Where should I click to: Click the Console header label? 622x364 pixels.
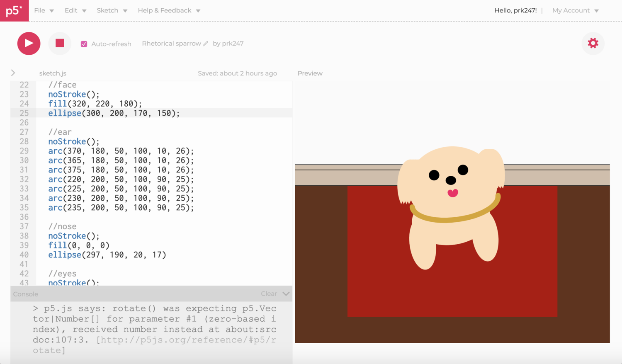[x=25, y=294]
